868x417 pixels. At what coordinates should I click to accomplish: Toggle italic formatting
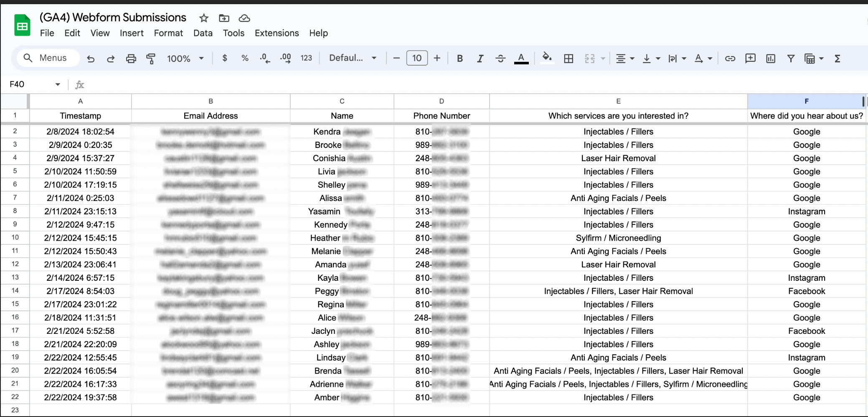[480, 58]
